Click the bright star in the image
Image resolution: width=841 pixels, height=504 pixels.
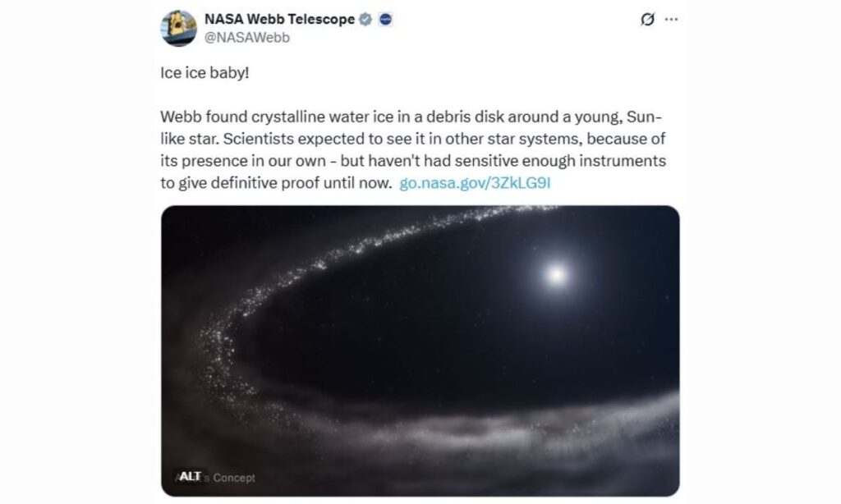(556, 274)
